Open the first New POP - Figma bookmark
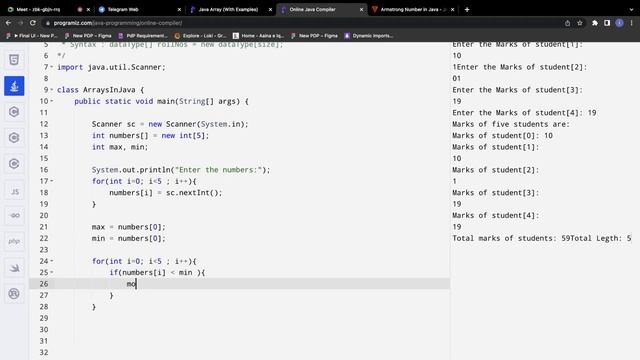The height and width of the screenshot is (360, 640). point(88,36)
